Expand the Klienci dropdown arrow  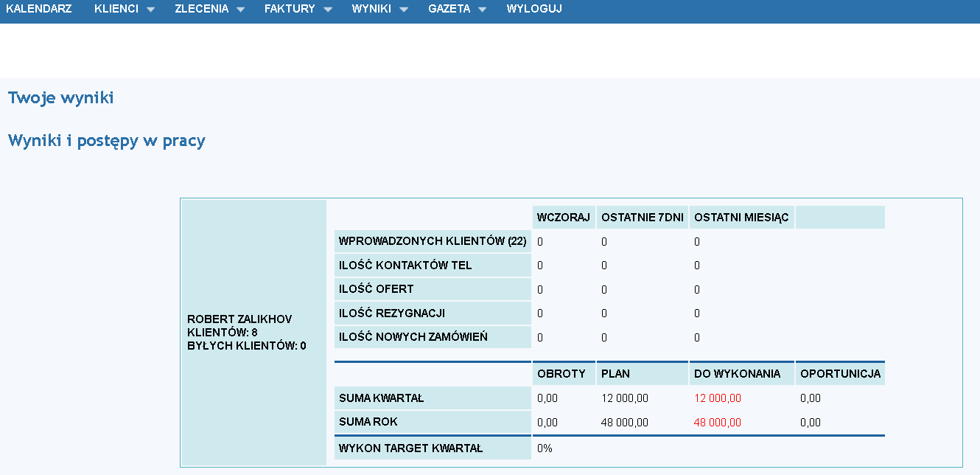(x=150, y=10)
